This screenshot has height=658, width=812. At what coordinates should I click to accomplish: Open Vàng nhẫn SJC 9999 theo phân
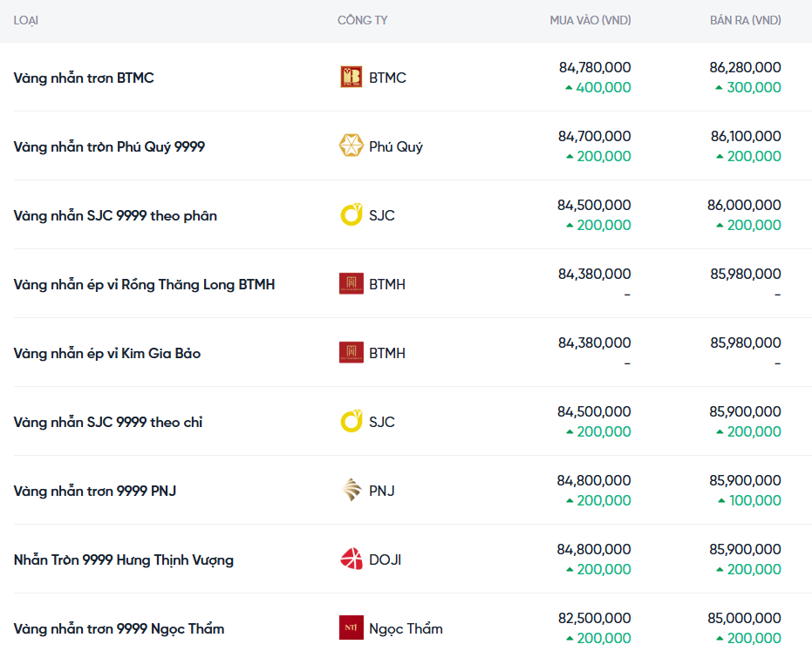pos(115,215)
